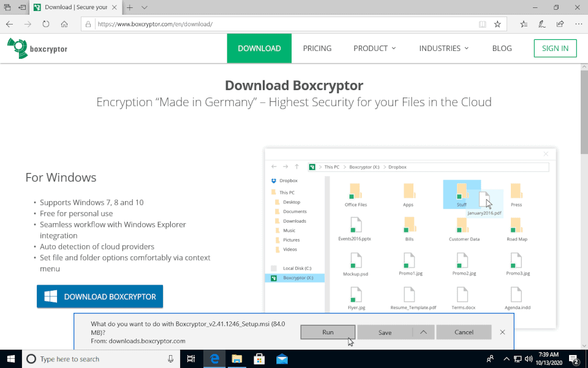
Task: Click Run in the download prompt
Action: 328,332
